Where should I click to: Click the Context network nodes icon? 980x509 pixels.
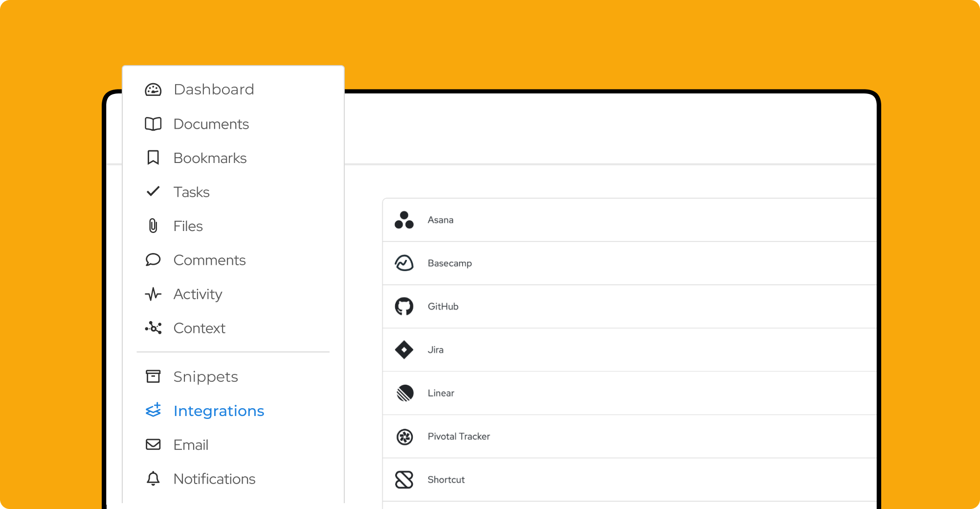coord(153,328)
